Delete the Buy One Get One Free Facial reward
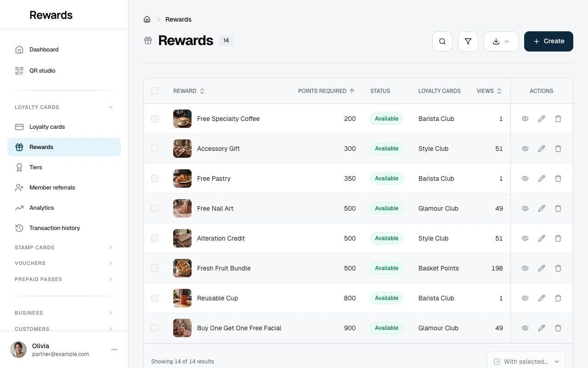This screenshot has width=588, height=368. click(x=558, y=328)
